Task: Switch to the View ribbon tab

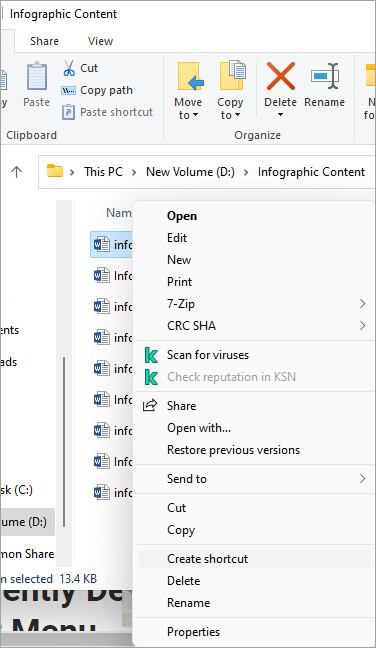Action: tap(100, 41)
